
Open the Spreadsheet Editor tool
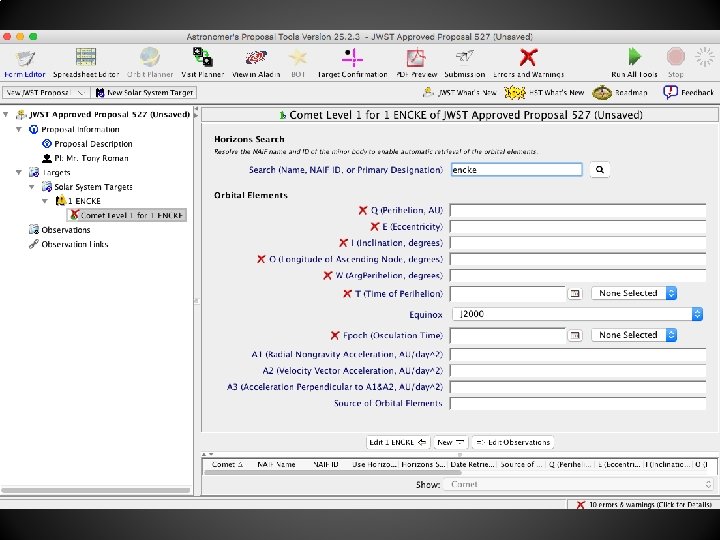(86, 63)
